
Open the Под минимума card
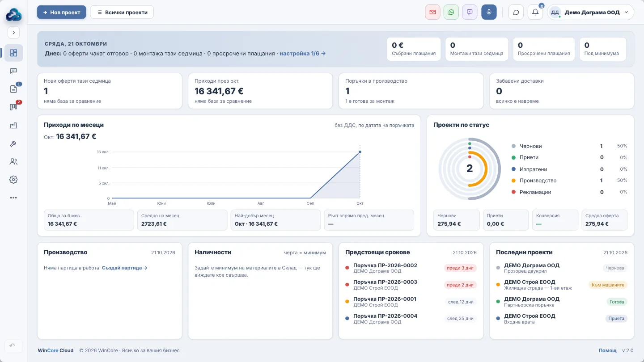(x=603, y=49)
